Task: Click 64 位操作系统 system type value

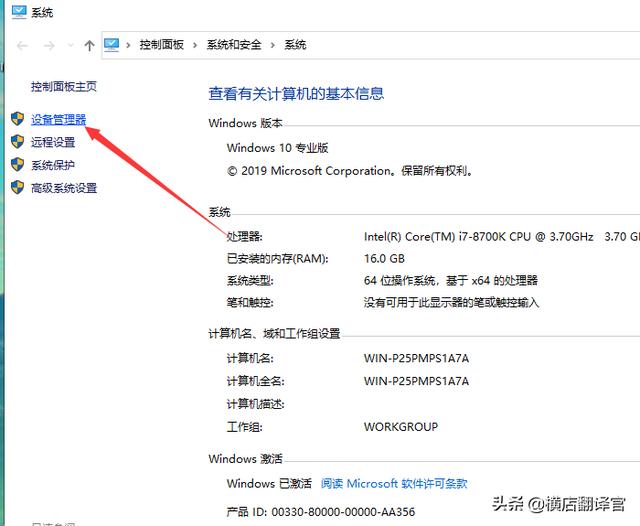Action: (x=451, y=281)
